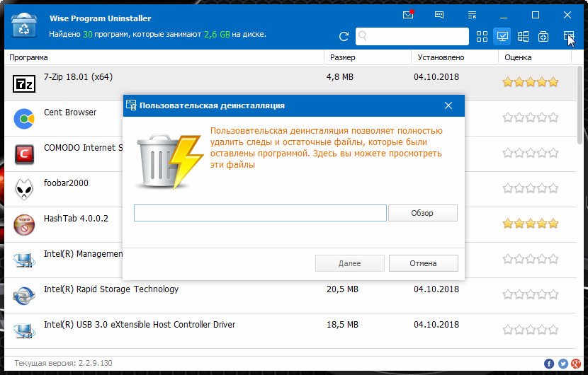Click the Отмена cancel button
Screen dimensions: 588x375
424,263
